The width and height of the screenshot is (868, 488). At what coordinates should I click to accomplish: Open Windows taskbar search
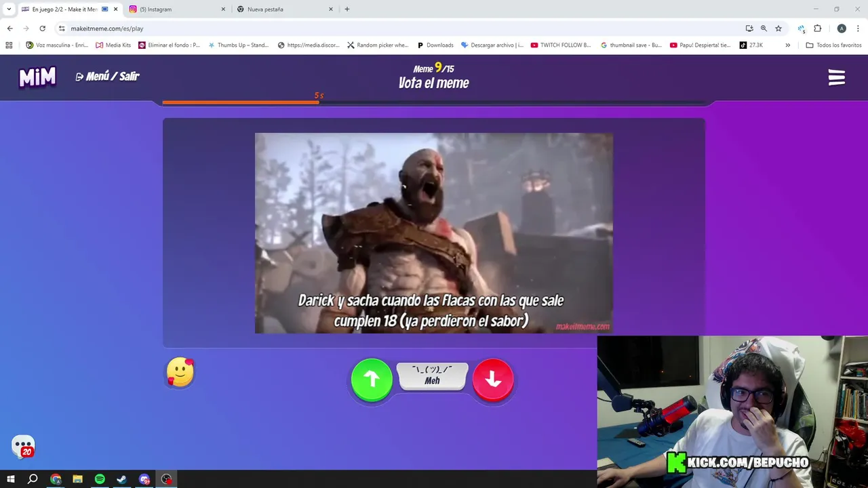[33, 479]
